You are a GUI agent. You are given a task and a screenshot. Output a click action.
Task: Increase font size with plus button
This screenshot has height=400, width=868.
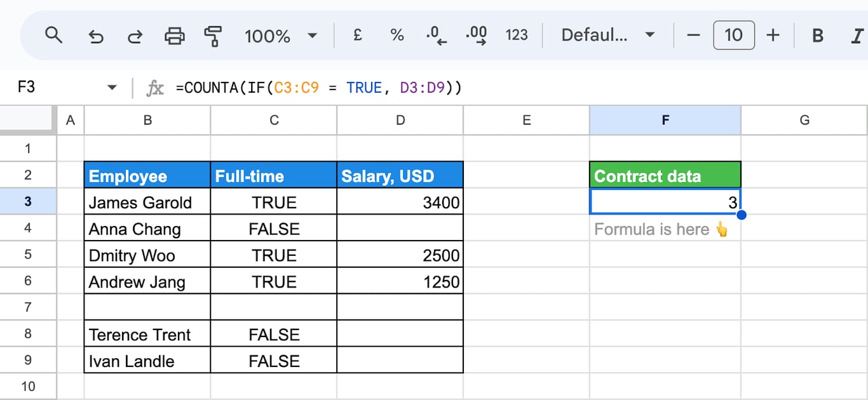[773, 35]
